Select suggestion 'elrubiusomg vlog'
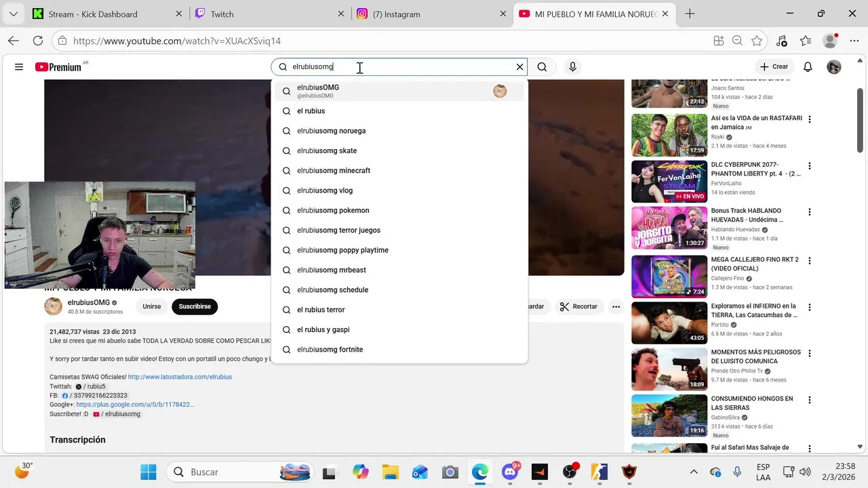The width and height of the screenshot is (868, 488). pyautogui.click(x=399, y=190)
